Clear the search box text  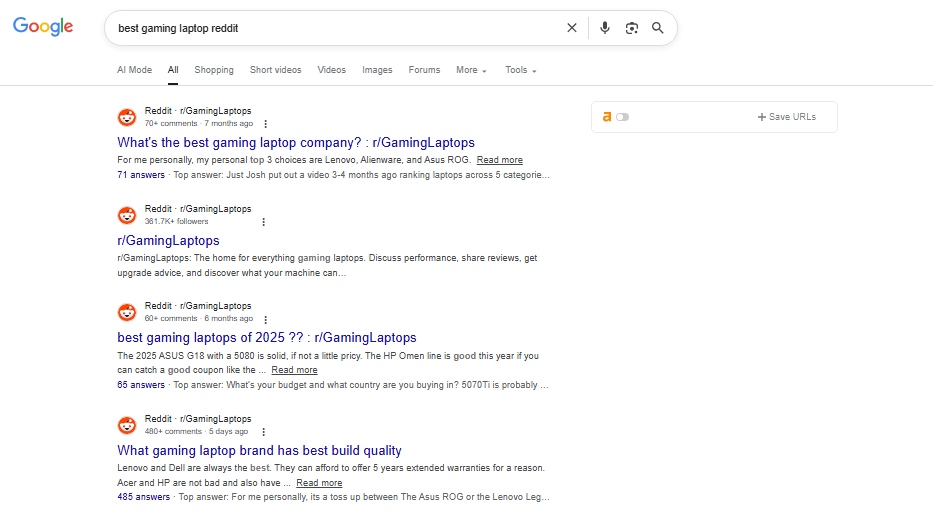tap(572, 28)
